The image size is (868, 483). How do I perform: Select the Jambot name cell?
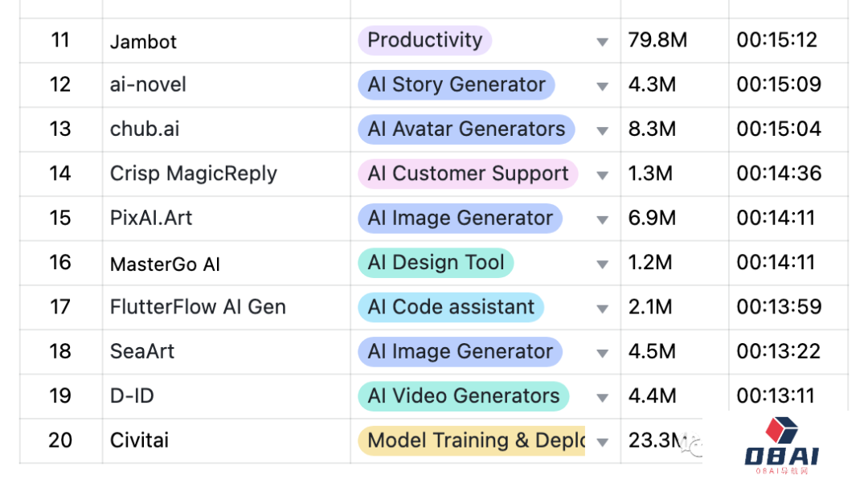[227, 41]
